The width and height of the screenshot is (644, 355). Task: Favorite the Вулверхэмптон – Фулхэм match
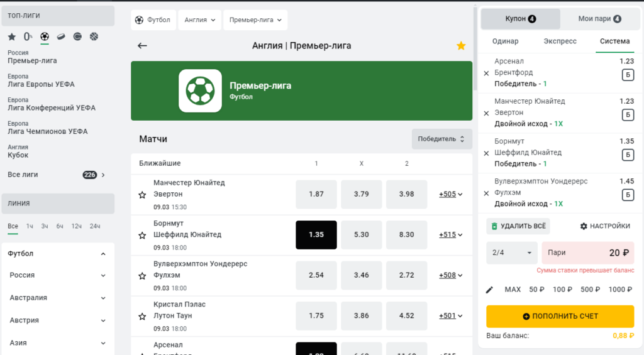coord(142,276)
